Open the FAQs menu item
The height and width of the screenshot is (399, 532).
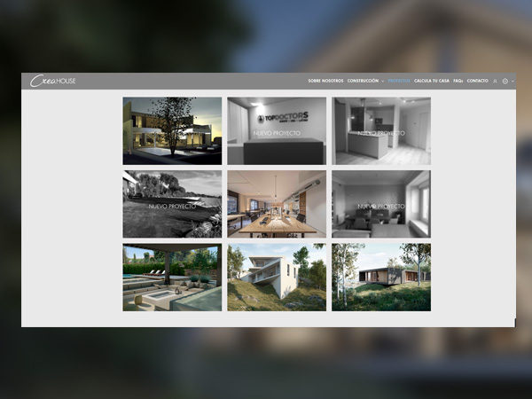pos(458,81)
